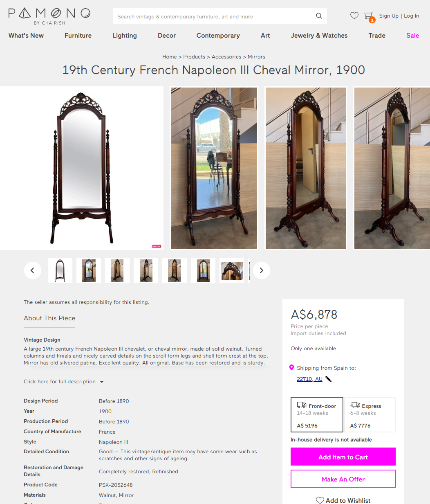
Task: Edit shipping destination with pencil icon
Action: point(328,379)
